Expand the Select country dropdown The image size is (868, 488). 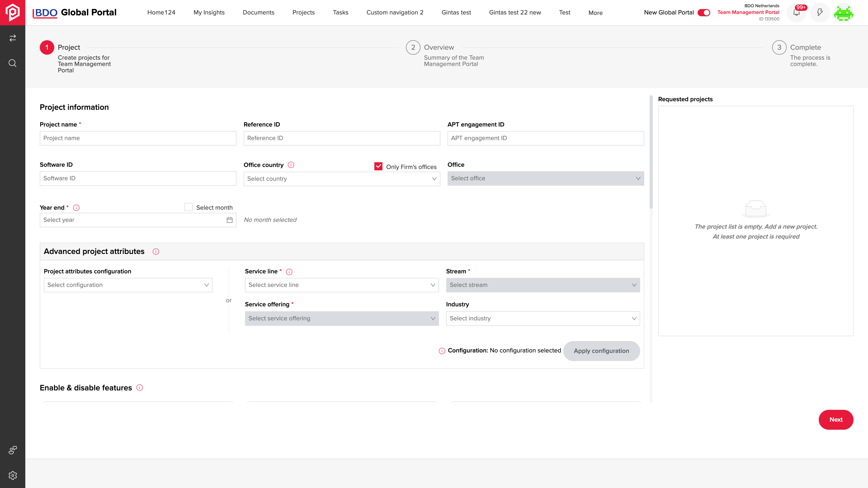pos(342,179)
